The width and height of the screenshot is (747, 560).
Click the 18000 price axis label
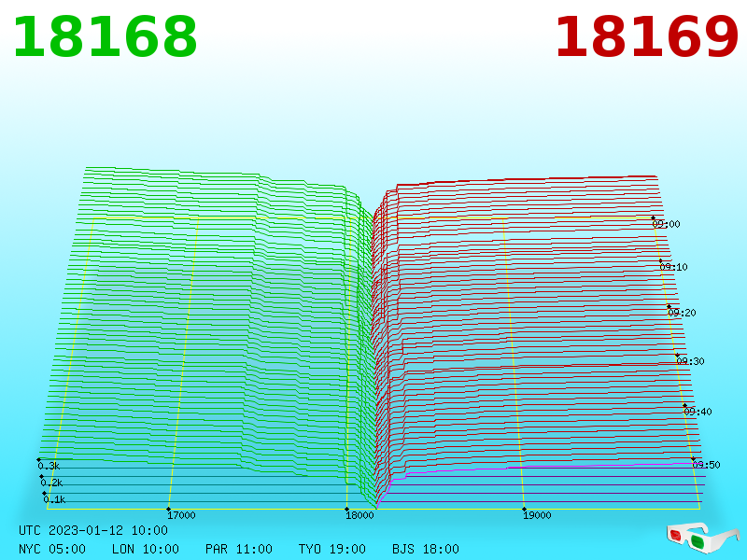[x=359, y=515]
